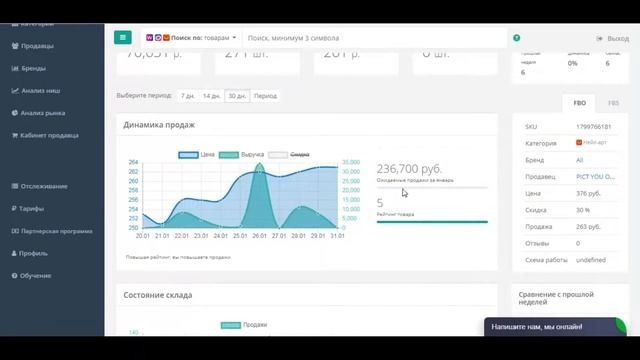Open Отслеживание in the sidebar
Screen dimensions: 640x360
point(44,187)
